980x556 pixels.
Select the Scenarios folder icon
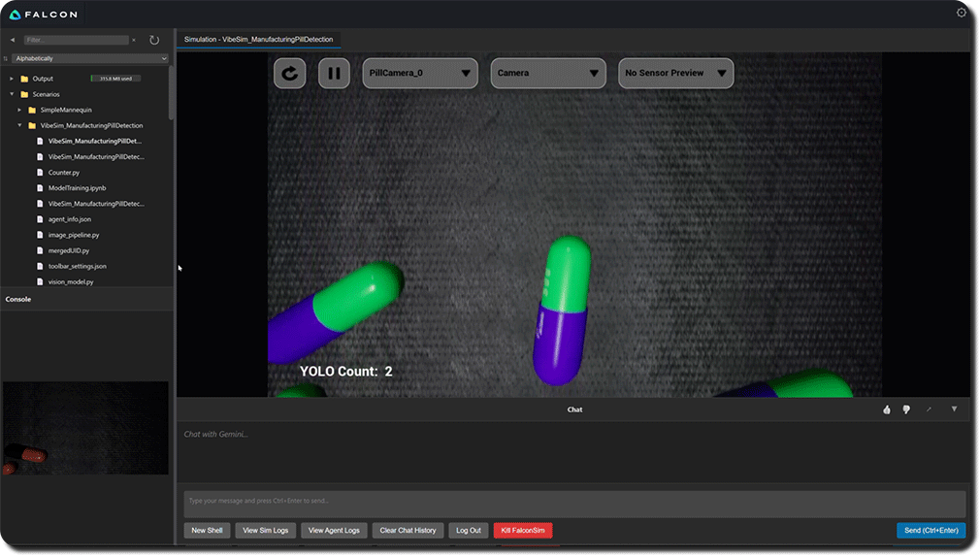[x=24, y=94]
